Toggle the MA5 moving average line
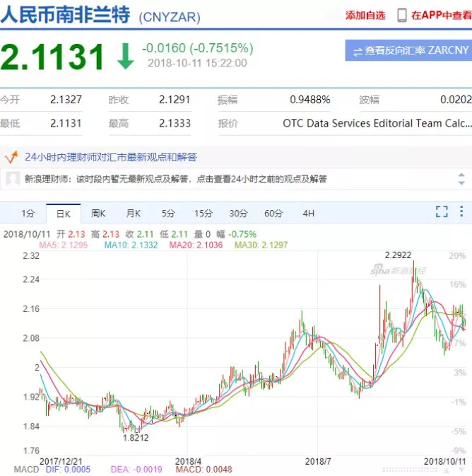This screenshot has width=472, height=476. pyautogui.click(x=63, y=245)
